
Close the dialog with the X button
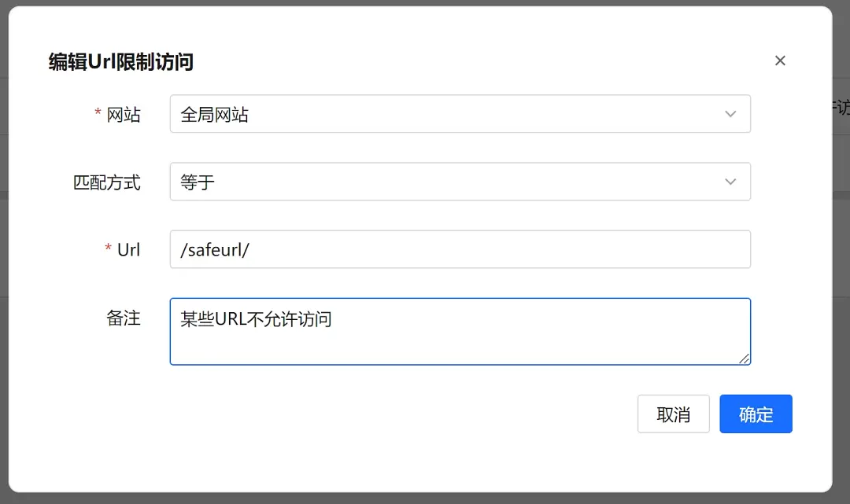tap(780, 61)
